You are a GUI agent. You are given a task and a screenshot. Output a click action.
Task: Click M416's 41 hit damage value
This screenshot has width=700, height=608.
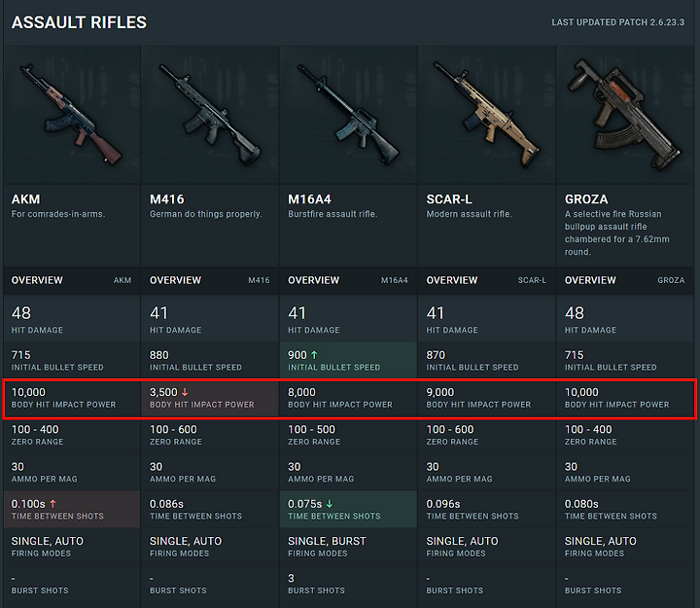pos(158,313)
